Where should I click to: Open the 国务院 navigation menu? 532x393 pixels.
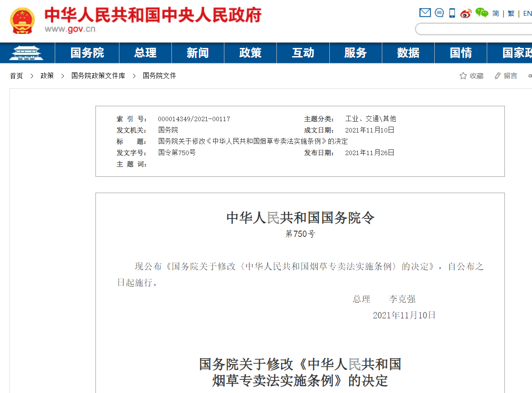87,53
